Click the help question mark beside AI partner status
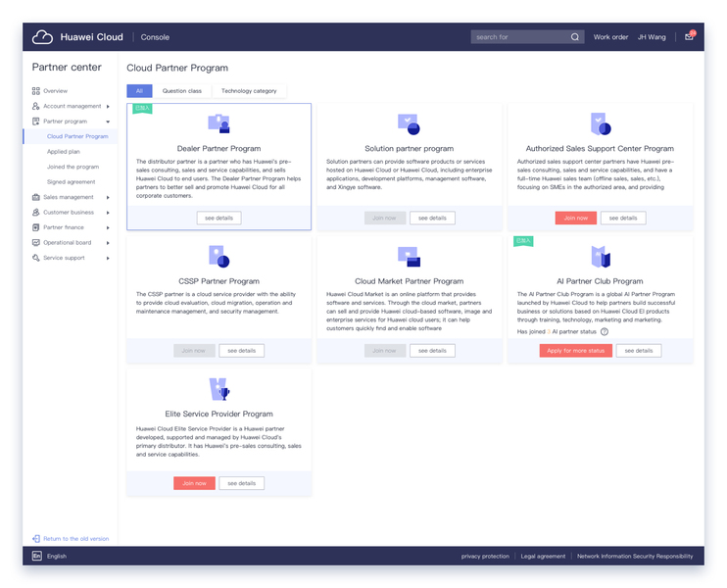Image resolution: width=727 pixels, height=588 pixels. 605,331
